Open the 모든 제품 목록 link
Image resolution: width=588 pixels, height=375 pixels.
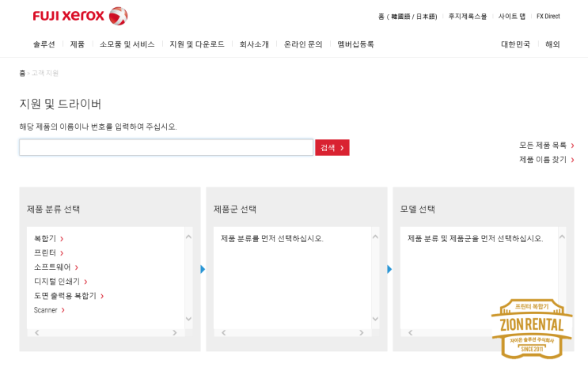pos(547,145)
